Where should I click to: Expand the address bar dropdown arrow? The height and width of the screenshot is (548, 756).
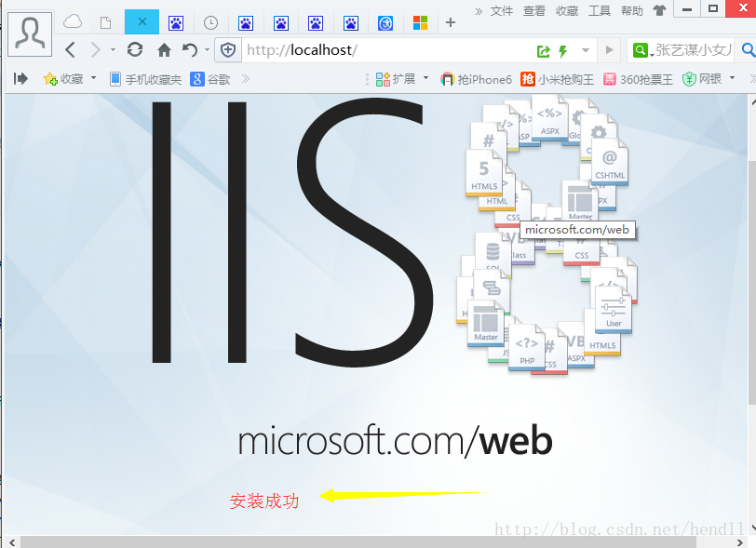[586, 50]
